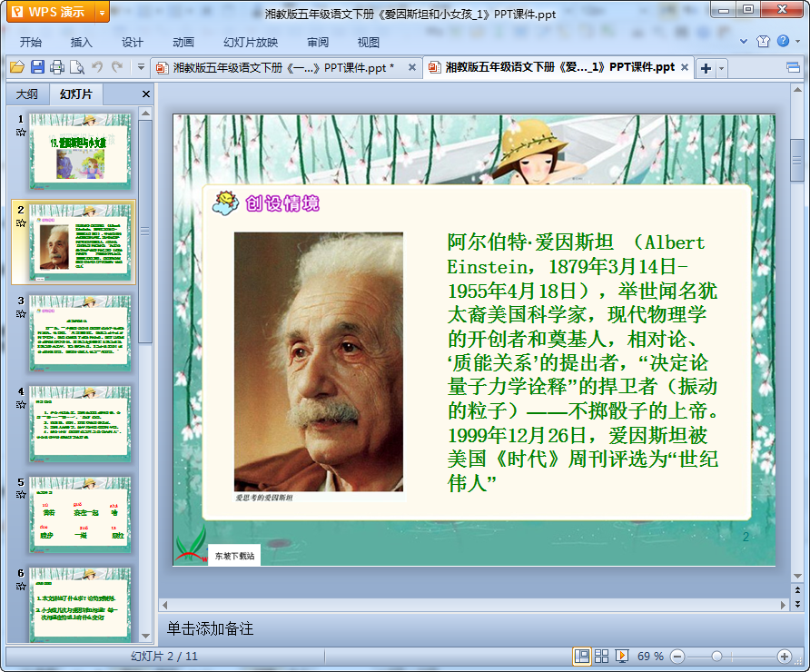The height and width of the screenshot is (672, 810).
Task: Toggle normal view button in status bar
Action: coord(581,656)
